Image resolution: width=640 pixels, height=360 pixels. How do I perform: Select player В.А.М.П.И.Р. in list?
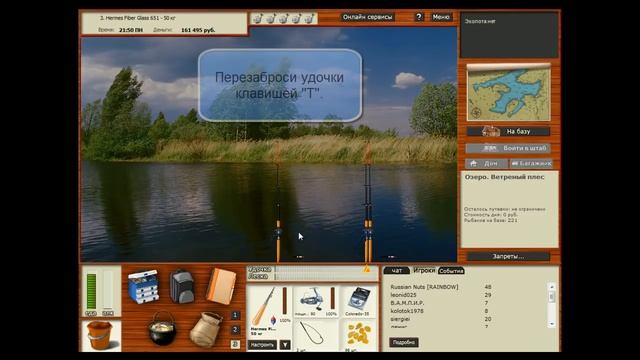(407, 303)
